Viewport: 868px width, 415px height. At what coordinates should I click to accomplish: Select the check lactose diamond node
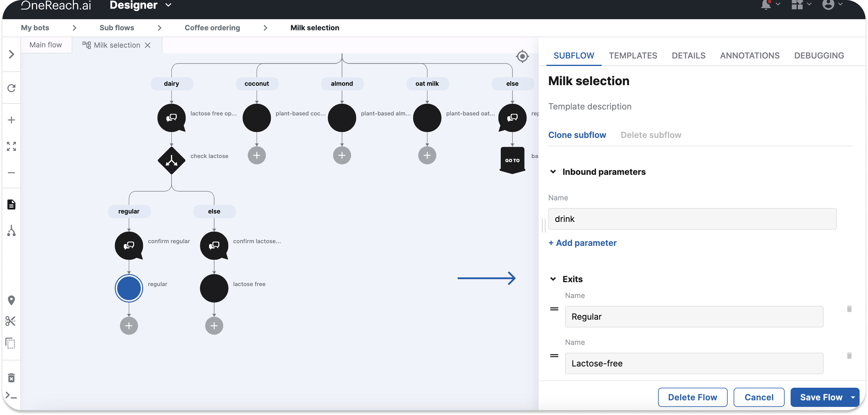coord(172,160)
